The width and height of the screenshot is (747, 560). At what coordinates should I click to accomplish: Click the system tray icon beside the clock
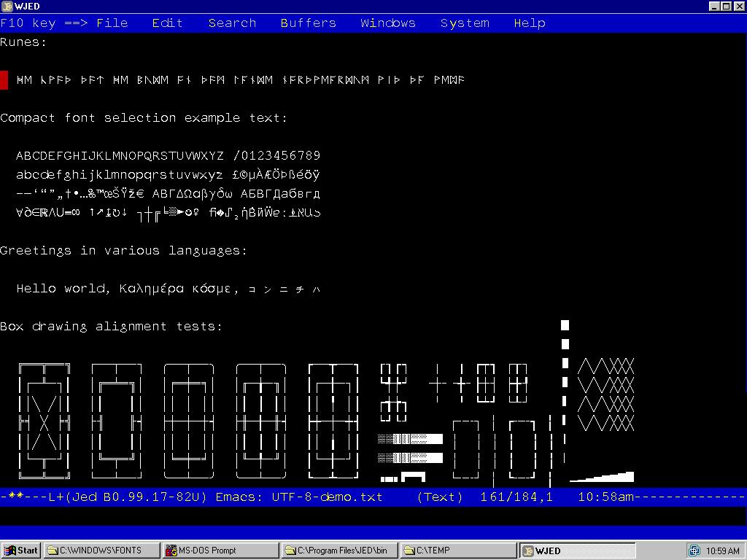(694, 551)
